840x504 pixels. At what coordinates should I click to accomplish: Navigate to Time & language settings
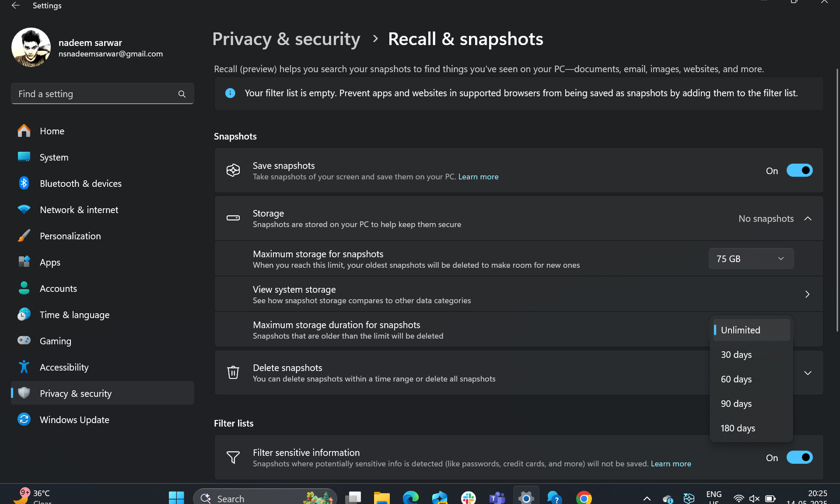[74, 315]
